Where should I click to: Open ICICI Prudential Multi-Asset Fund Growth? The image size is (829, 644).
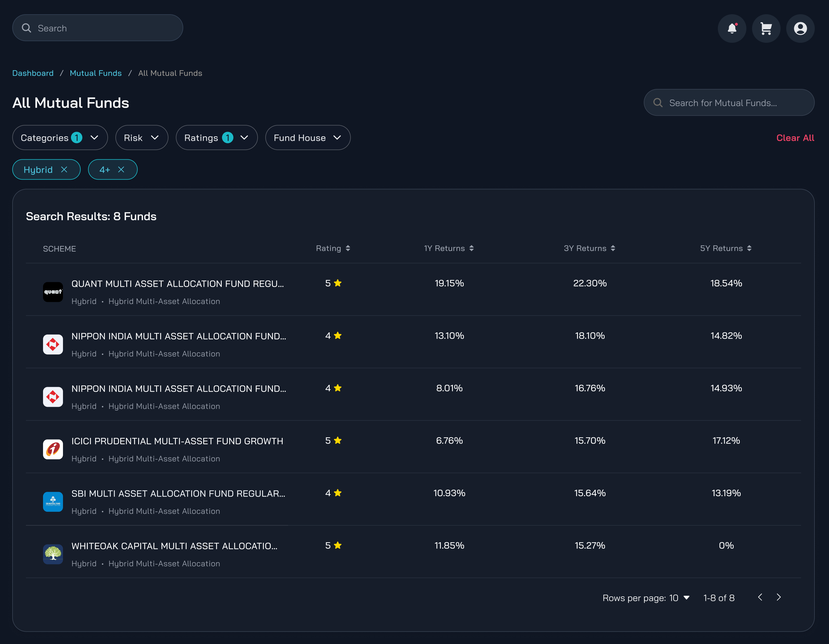pos(177,441)
